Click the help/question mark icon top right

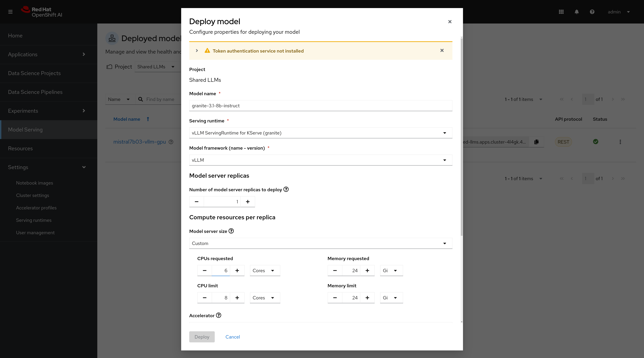pos(592,12)
